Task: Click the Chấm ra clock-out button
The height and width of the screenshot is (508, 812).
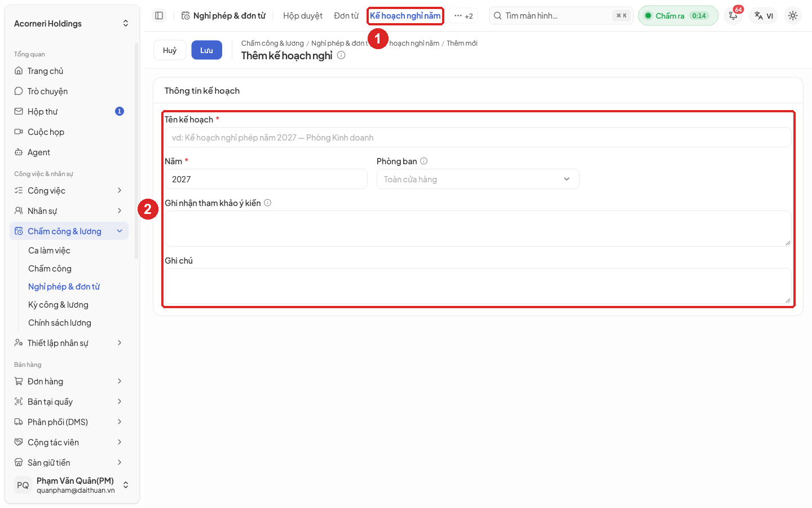Action: pos(678,16)
